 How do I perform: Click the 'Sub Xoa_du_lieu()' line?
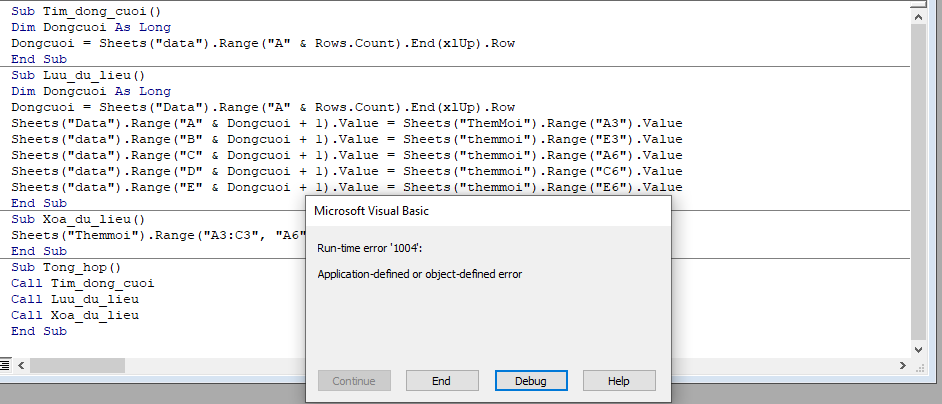pyautogui.click(x=78, y=219)
